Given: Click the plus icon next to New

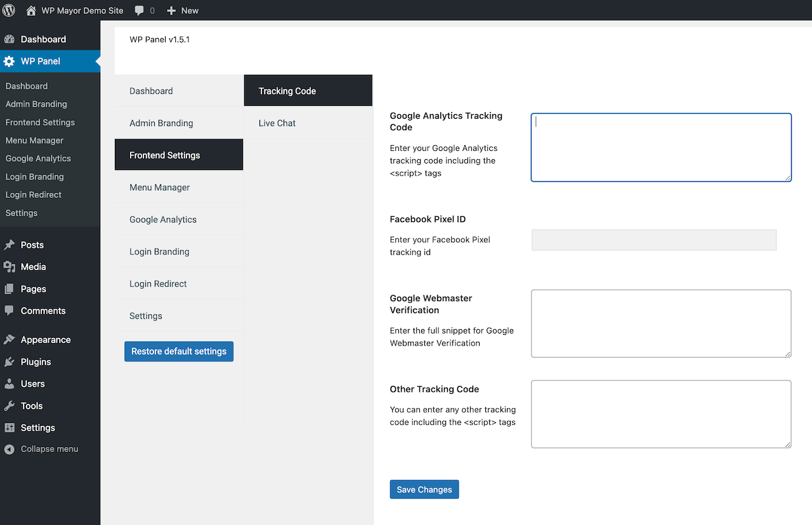Looking at the screenshot, I should point(171,11).
